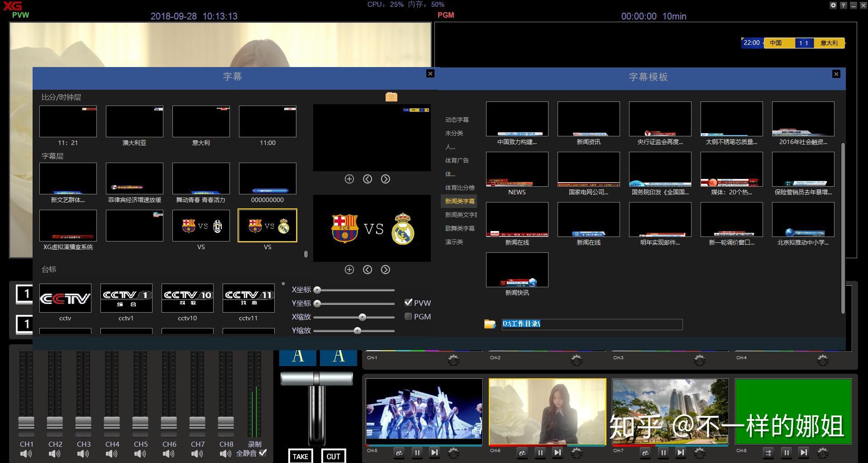Open subtitle folder icon in 字幕 panel
868x463 pixels.
[391, 97]
